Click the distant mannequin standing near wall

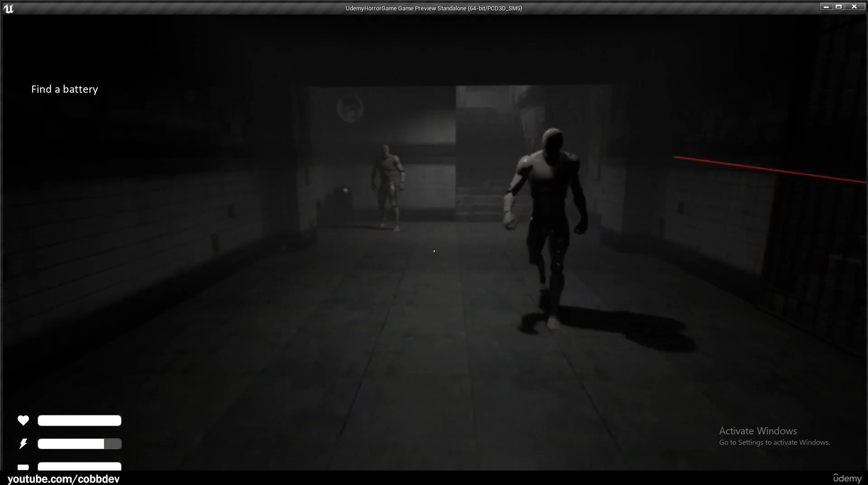[387, 185]
